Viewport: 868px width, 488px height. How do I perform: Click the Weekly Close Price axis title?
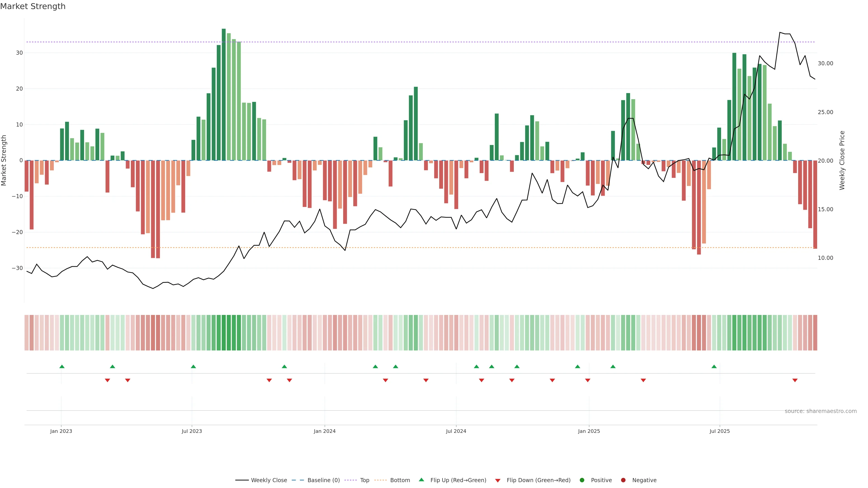tap(842, 160)
